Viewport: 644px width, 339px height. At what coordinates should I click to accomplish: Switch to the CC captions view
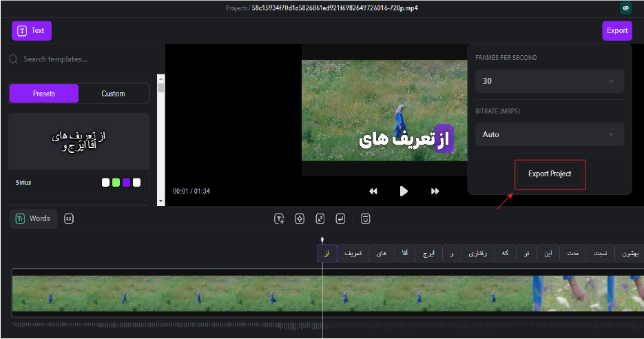pyautogui.click(x=69, y=218)
